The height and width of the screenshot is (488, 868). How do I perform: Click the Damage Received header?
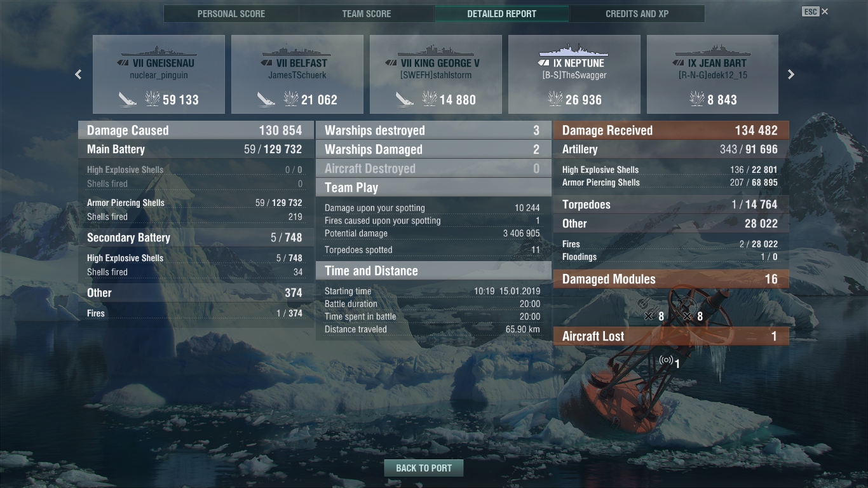coord(671,130)
